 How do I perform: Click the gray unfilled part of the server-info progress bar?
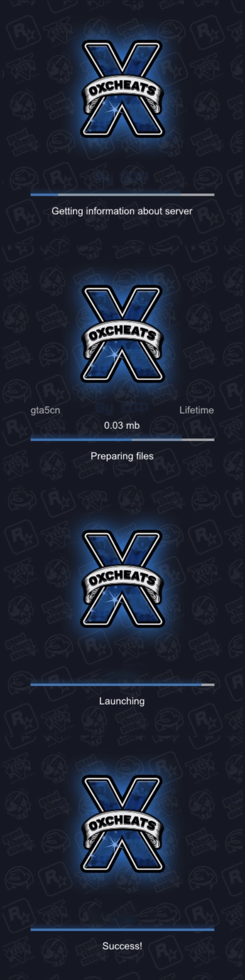coord(136,195)
